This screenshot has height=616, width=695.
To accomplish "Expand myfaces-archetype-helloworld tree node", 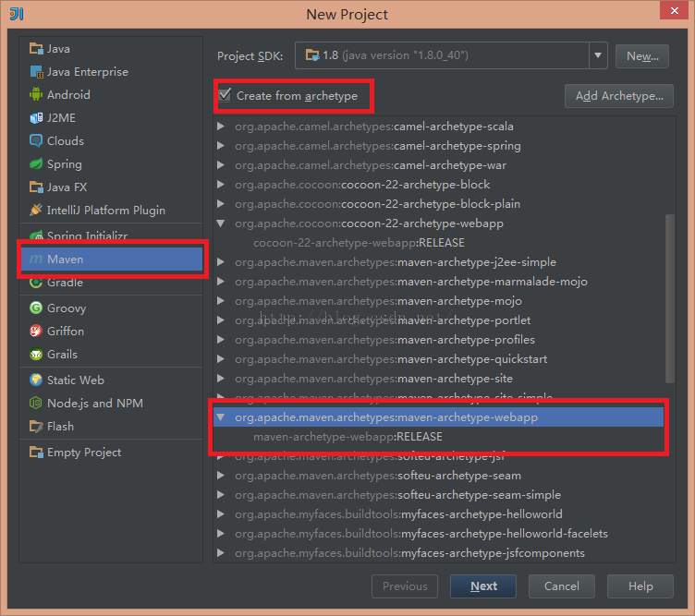I will pos(220,514).
